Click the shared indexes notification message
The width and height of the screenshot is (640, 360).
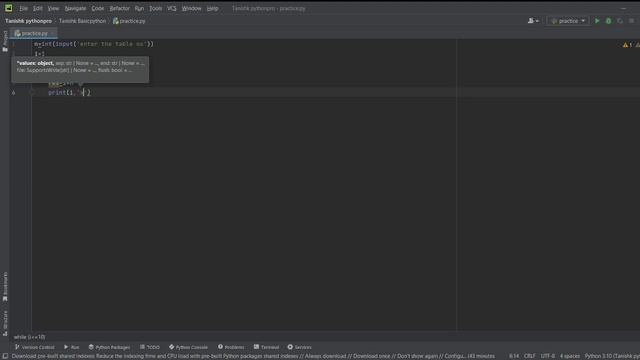click(253, 356)
